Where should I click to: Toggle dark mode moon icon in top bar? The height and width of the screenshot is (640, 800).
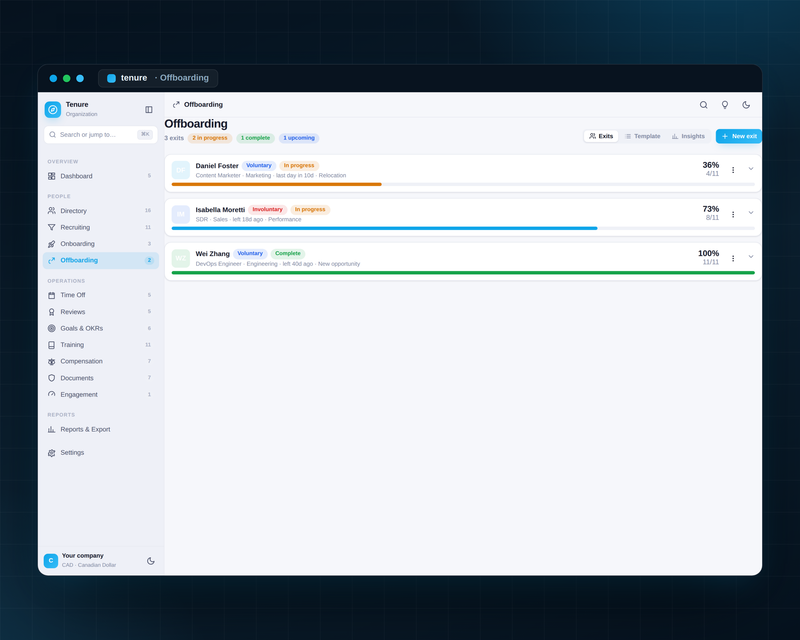pos(746,105)
